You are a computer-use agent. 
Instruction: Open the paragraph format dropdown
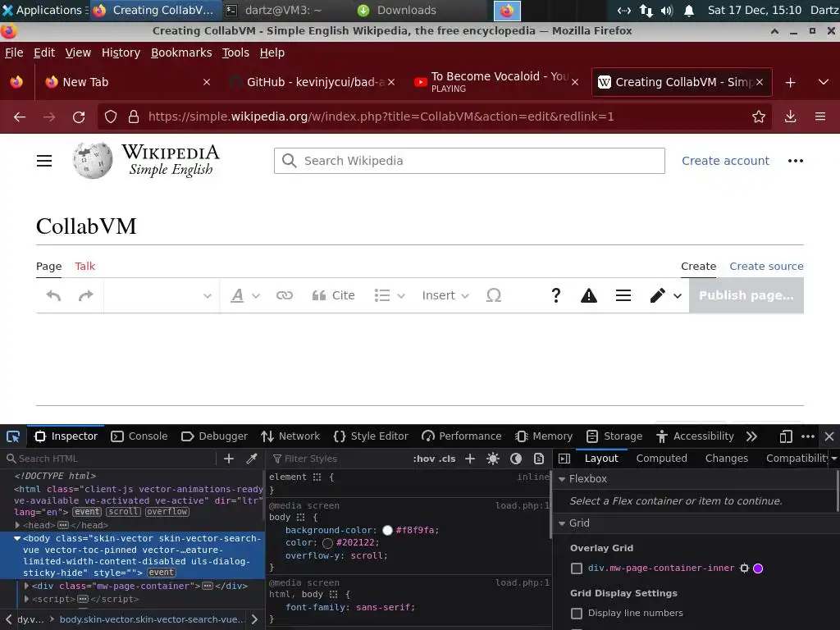(x=162, y=295)
